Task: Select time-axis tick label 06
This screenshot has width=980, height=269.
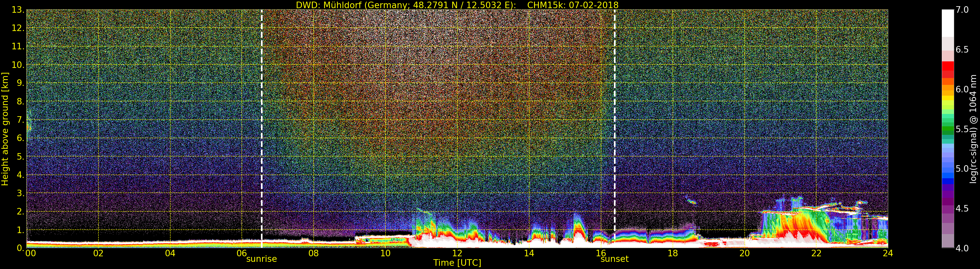Action: tap(242, 253)
